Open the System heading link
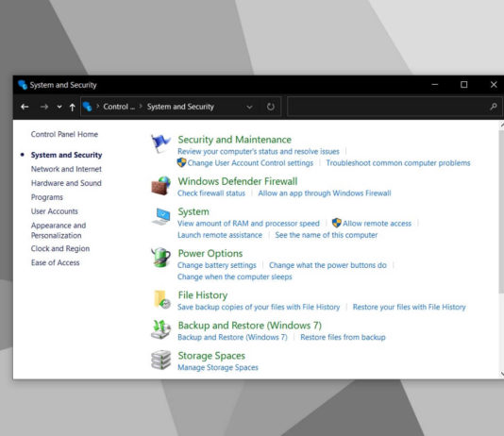 point(193,211)
